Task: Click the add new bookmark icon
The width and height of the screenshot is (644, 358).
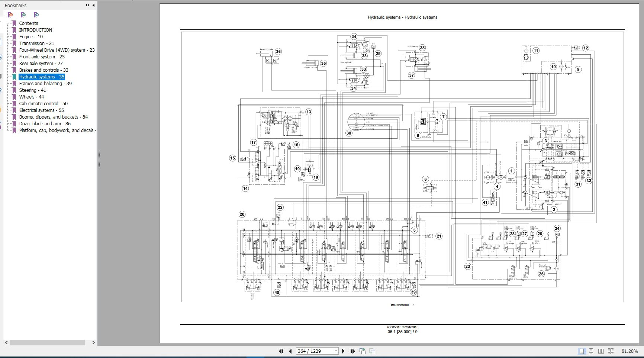Action: click(23, 15)
